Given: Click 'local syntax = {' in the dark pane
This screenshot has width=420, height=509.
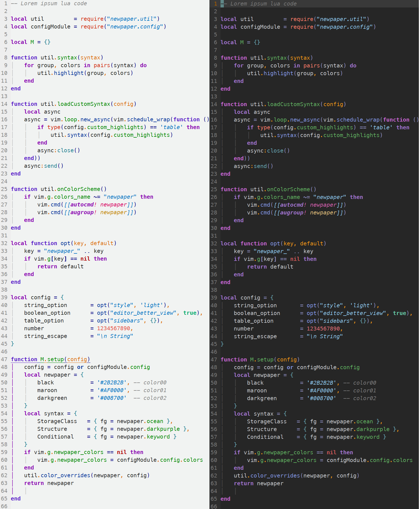Looking at the screenshot, I should coord(260,414).
